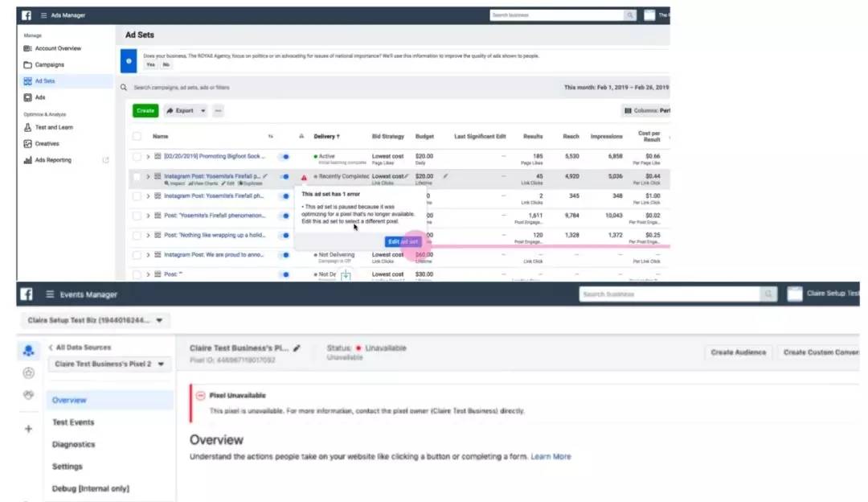
Task: Open the Debug [Internal only] tab
Action: pos(91,488)
